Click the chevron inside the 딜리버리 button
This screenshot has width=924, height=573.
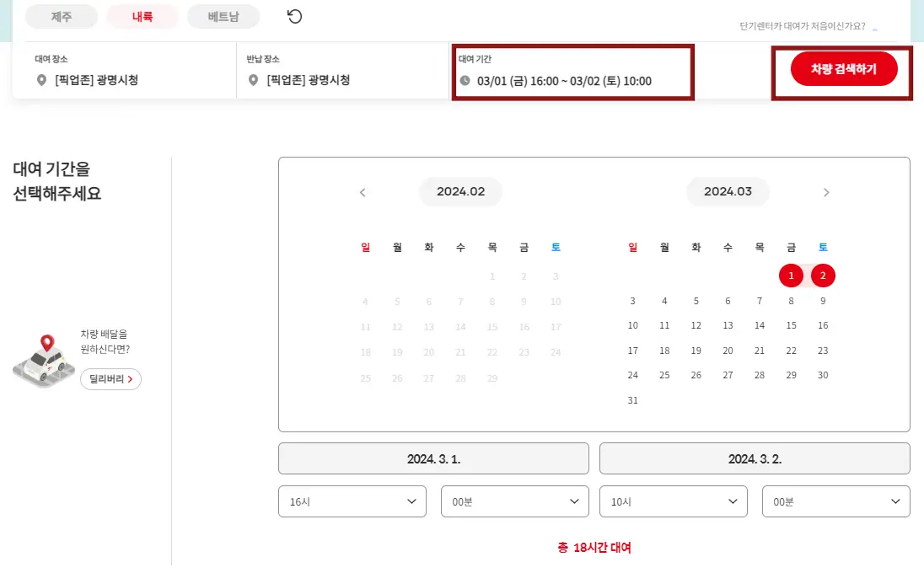[132, 379]
